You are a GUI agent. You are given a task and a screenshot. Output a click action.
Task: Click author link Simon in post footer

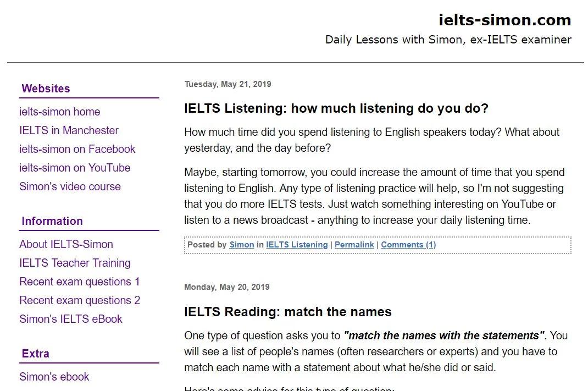242,245
